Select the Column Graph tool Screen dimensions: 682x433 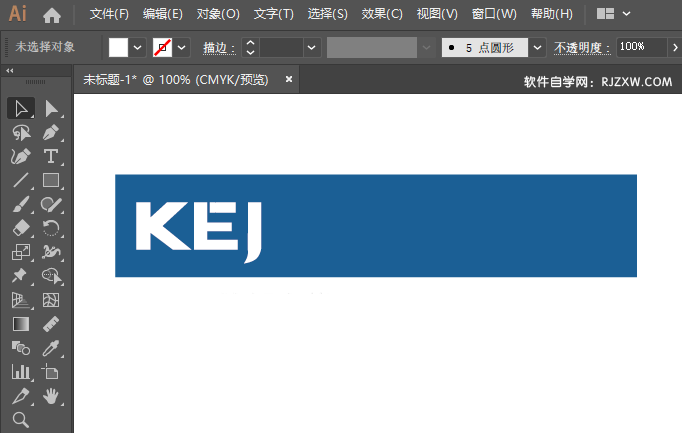pyautogui.click(x=21, y=372)
